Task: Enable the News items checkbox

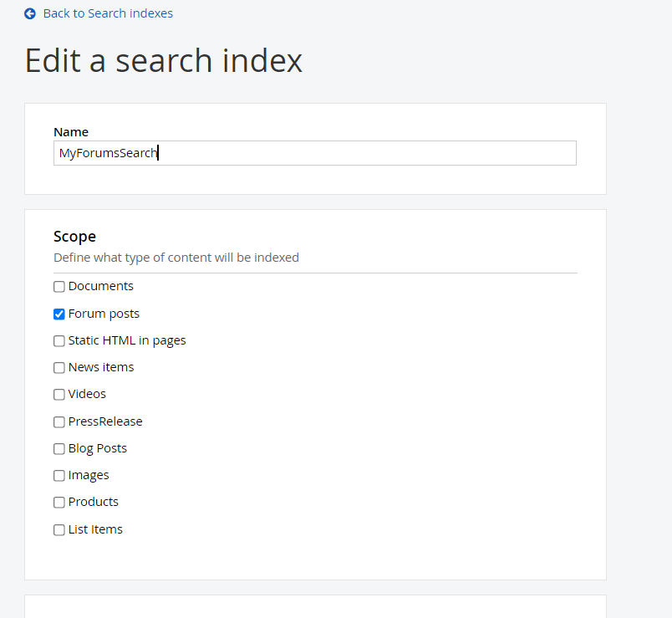Action: click(59, 368)
